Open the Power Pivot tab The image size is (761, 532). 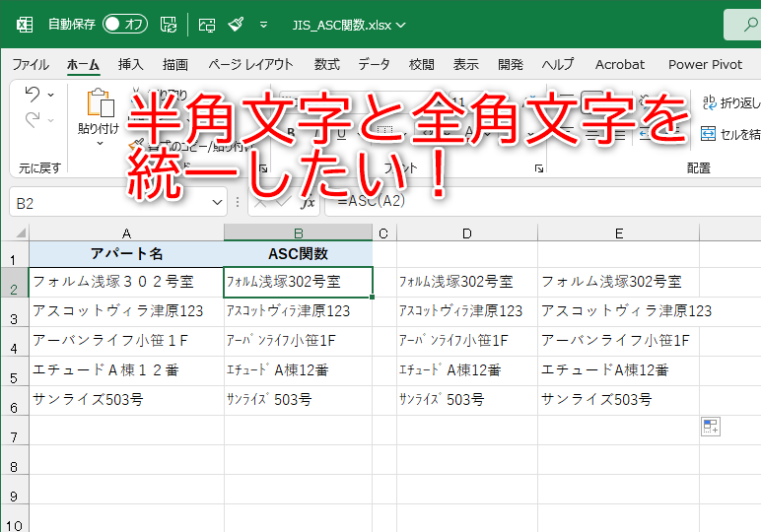click(x=705, y=64)
